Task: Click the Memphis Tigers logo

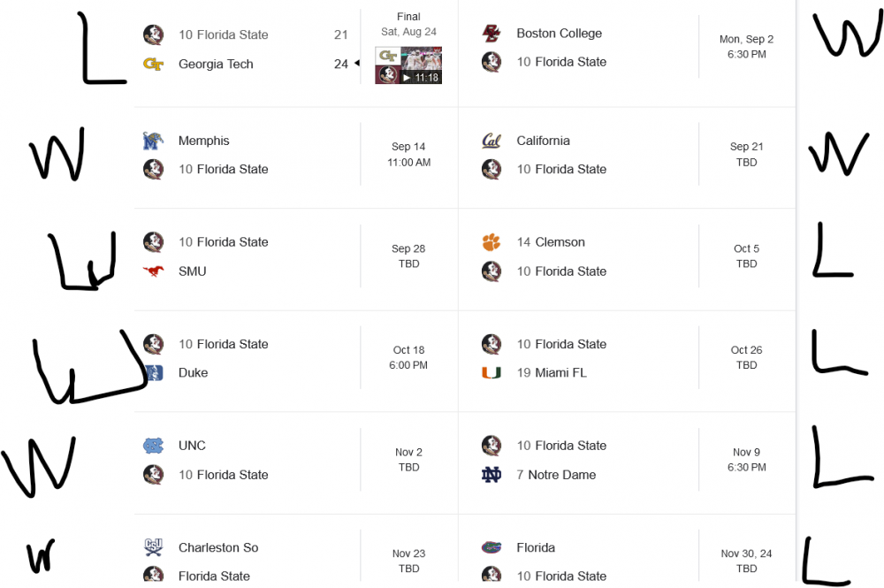Action: pos(154,141)
